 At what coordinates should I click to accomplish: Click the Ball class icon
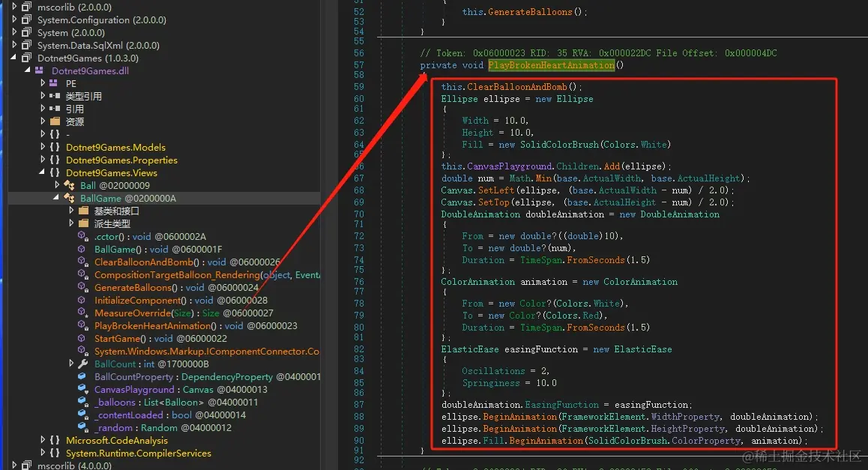pyautogui.click(x=69, y=185)
